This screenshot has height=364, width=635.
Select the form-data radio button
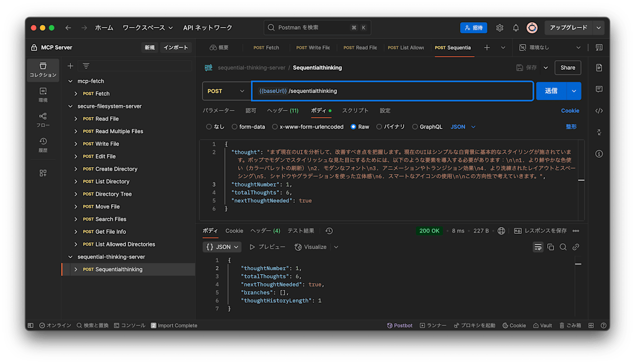coord(235,127)
